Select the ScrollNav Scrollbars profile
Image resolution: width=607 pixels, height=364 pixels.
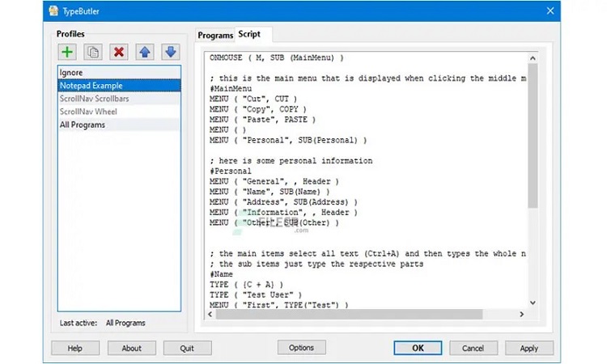119,99
